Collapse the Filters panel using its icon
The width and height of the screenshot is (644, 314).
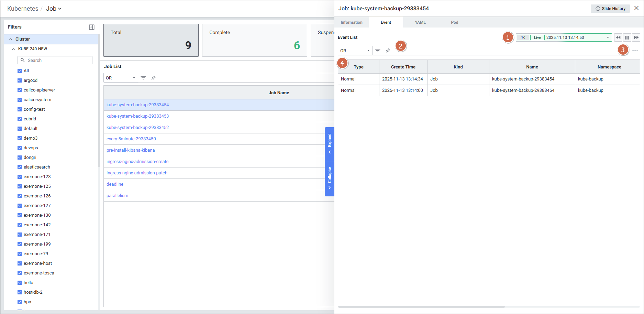[92, 27]
